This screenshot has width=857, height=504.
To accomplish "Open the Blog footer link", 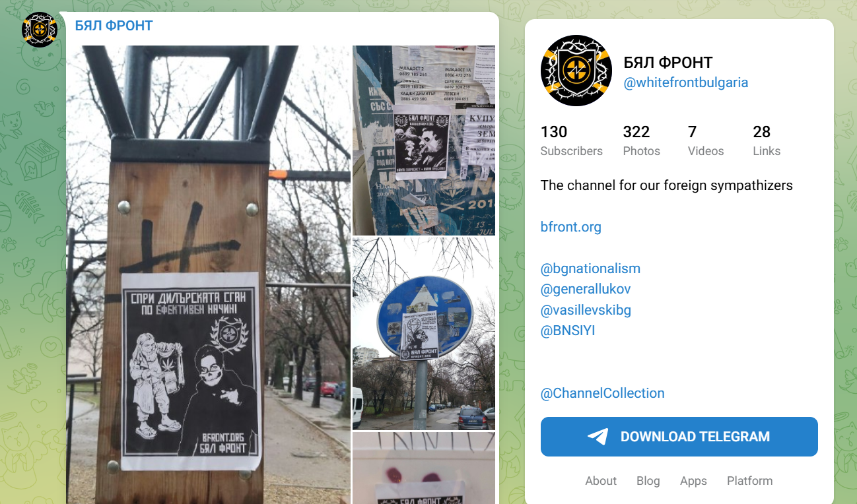I will (x=648, y=481).
